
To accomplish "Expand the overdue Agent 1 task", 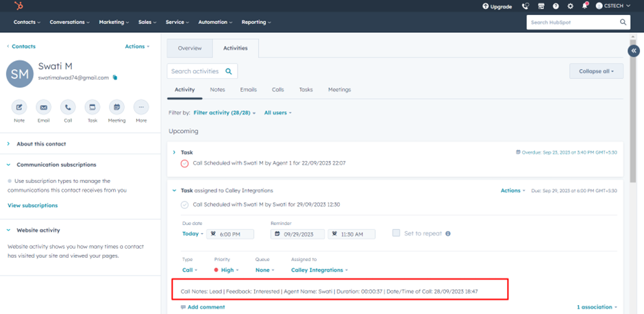I will (174, 152).
